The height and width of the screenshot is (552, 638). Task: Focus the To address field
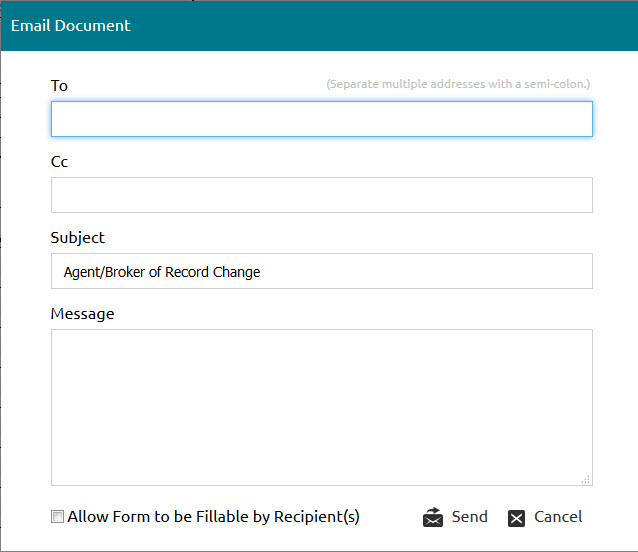coord(321,119)
